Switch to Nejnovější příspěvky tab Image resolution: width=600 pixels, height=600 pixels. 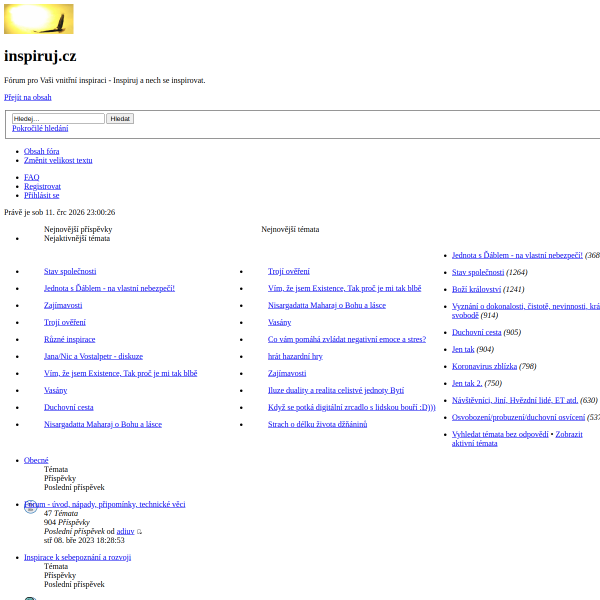pyautogui.click(x=78, y=229)
